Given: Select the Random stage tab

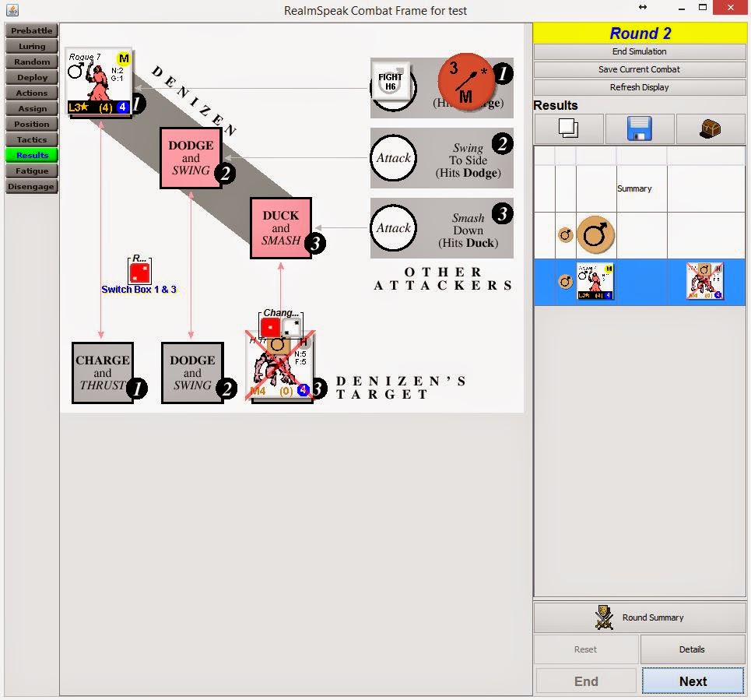Looking at the screenshot, I should (x=32, y=62).
